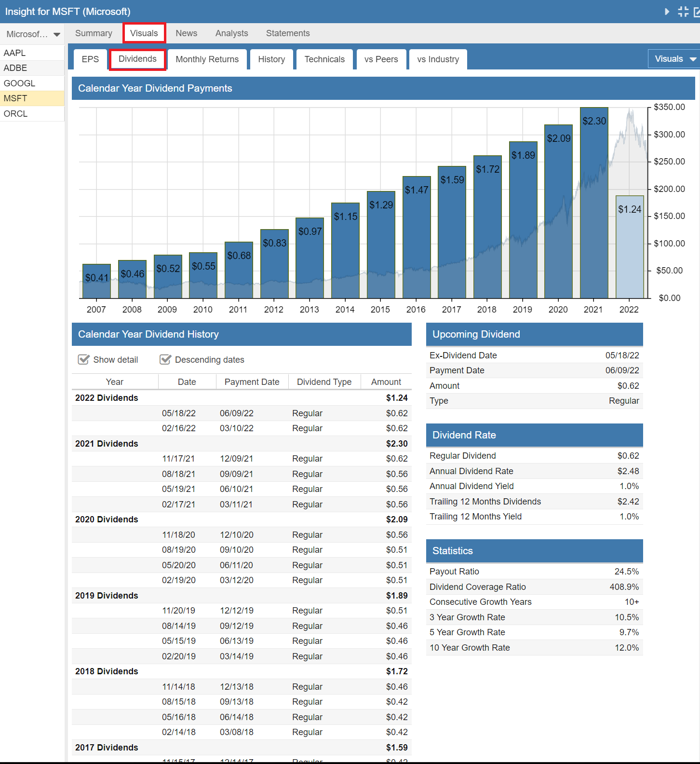This screenshot has height=764, width=700.
Task: Switch to the Statements tab
Action: (x=288, y=33)
